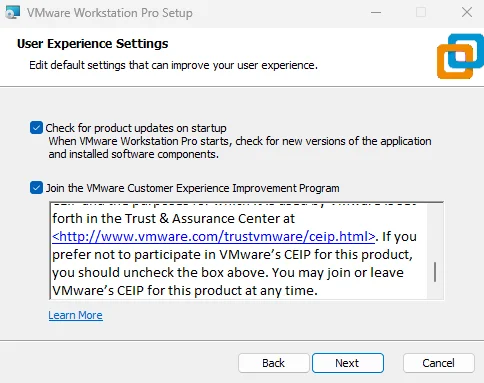Continue setup with the Next button
Screen dimensions: 484x383
[348, 363]
